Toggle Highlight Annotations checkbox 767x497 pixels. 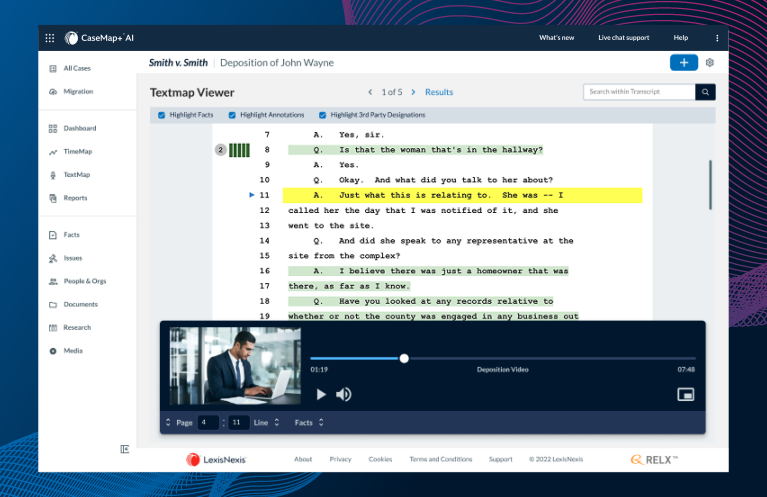[x=233, y=115]
